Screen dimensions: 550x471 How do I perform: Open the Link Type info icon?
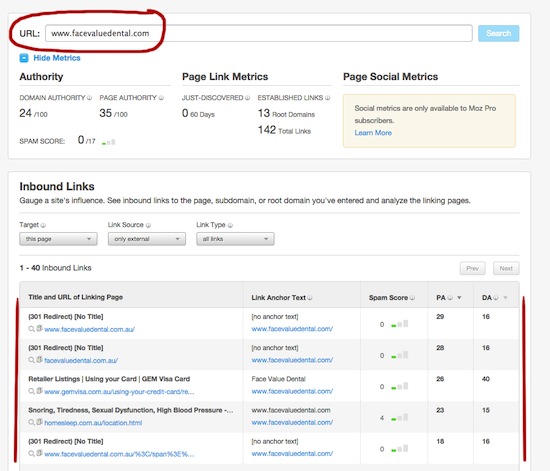(230, 225)
